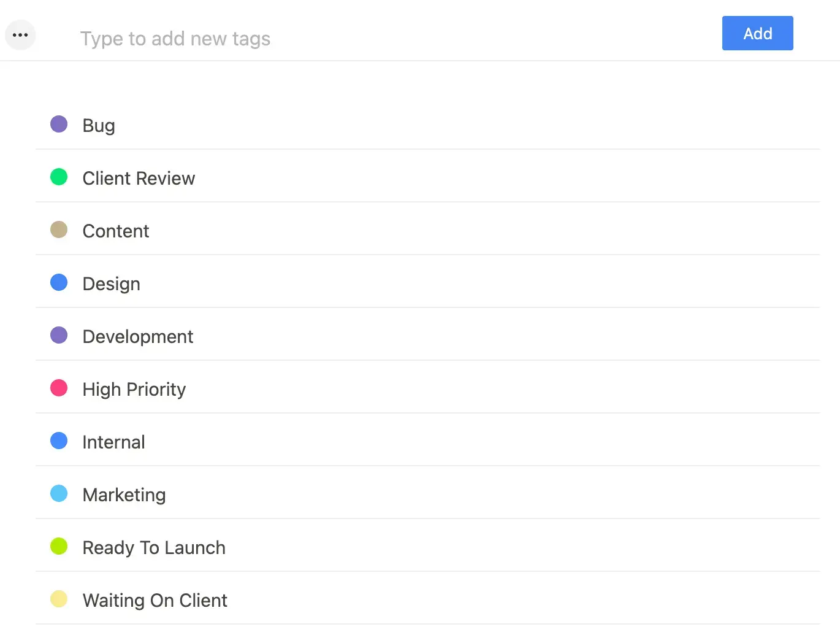
Task: Click the Marketing tag label
Action: click(124, 495)
